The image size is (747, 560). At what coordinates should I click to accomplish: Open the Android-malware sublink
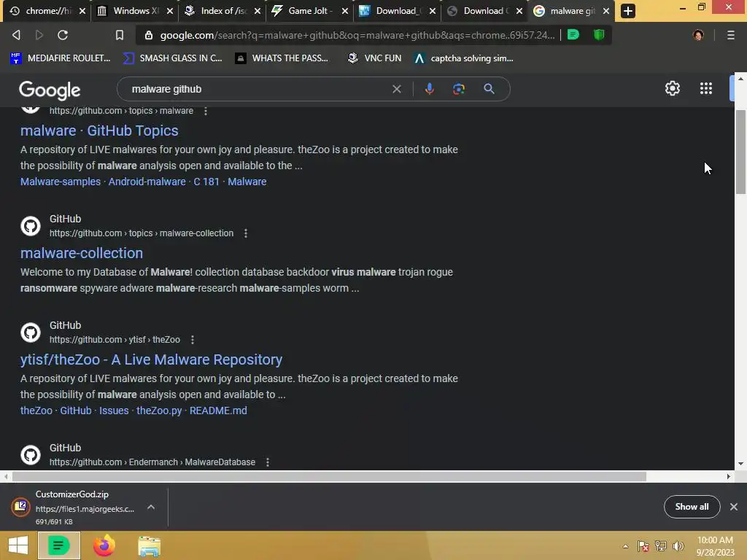pos(147,182)
